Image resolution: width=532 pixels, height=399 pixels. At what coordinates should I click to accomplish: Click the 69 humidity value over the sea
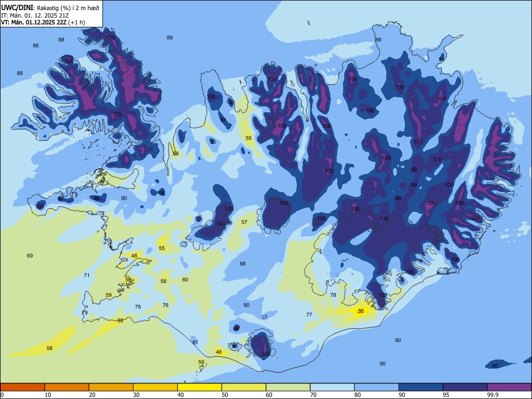tap(30, 255)
